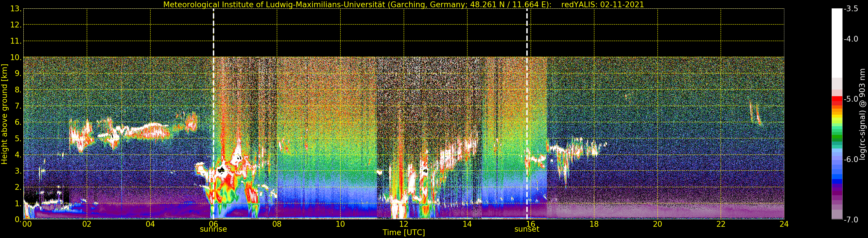Click the 'Time [UTC]' axis title

(x=404, y=233)
